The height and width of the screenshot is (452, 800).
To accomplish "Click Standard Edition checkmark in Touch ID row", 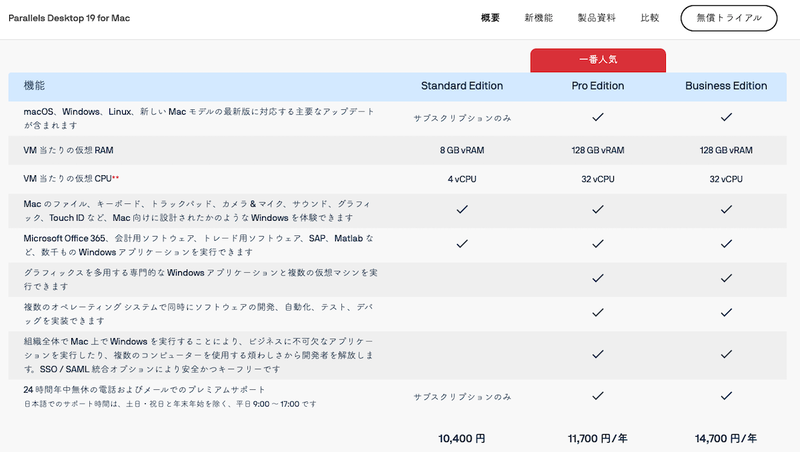I will pos(462,210).
